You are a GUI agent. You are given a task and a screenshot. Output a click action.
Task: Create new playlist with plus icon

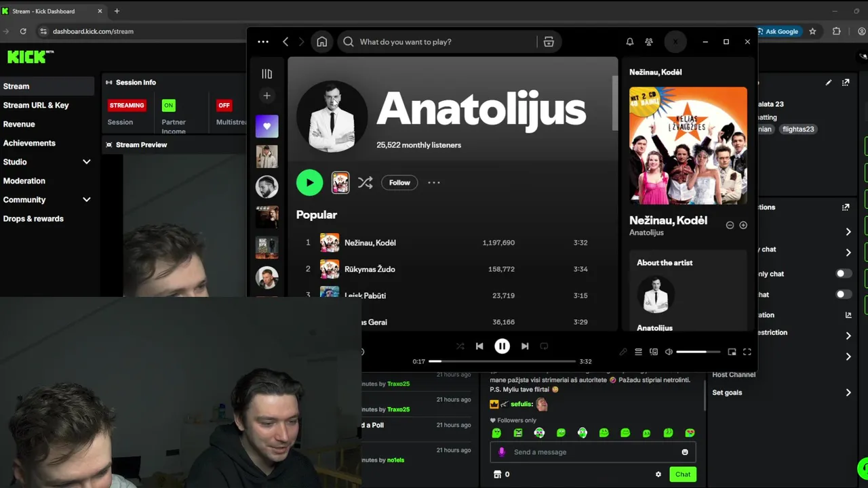click(267, 96)
